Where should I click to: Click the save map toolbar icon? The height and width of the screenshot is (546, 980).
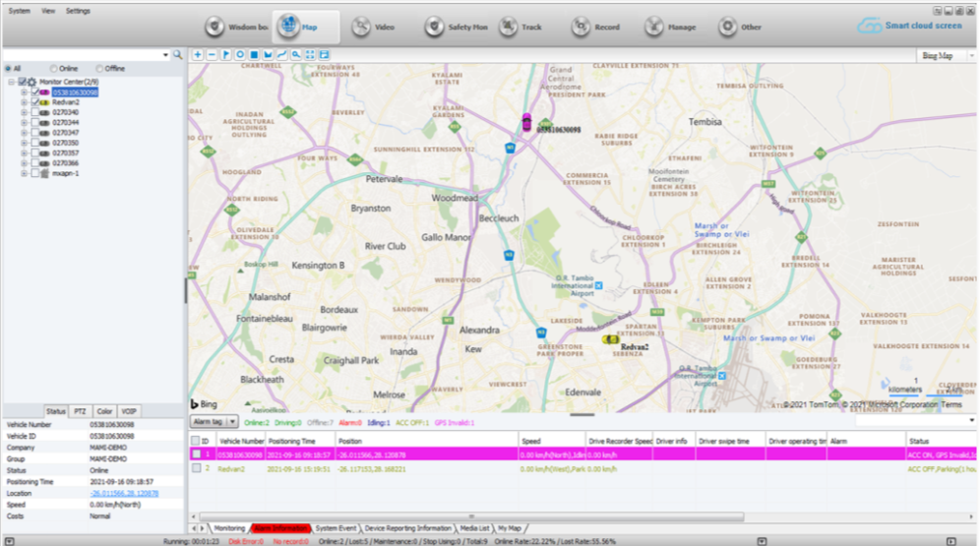(x=324, y=54)
